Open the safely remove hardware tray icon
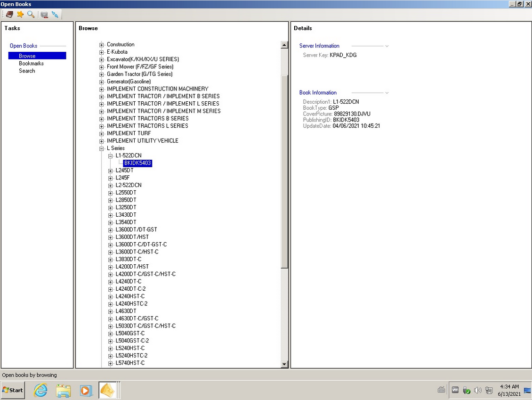The height and width of the screenshot is (400, 532). click(x=467, y=390)
